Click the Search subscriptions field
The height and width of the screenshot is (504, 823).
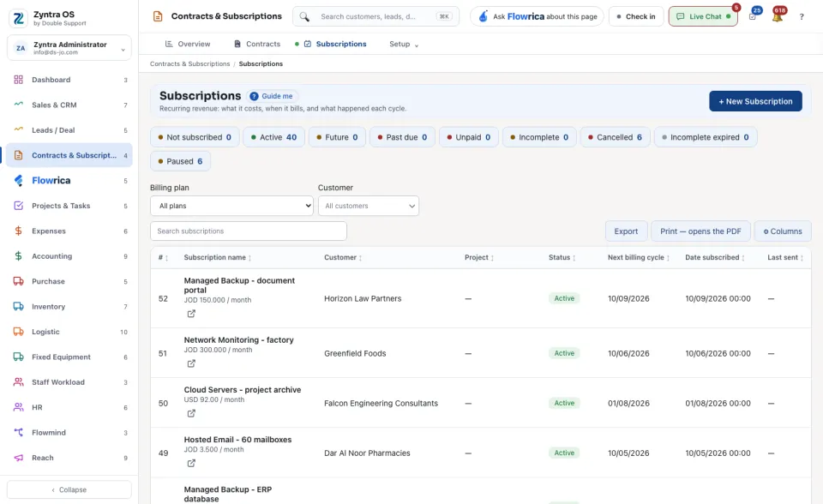(249, 231)
